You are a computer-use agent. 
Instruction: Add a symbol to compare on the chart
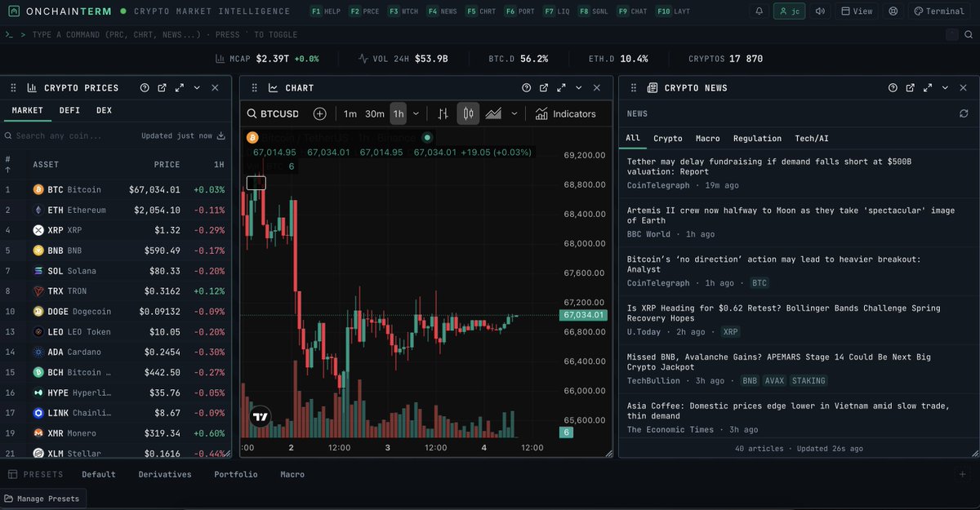click(320, 113)
